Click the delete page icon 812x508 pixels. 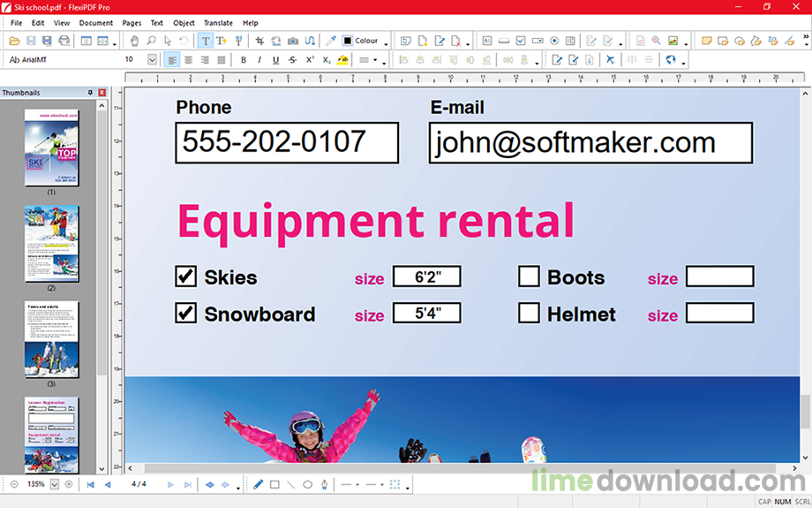(455, 41)
